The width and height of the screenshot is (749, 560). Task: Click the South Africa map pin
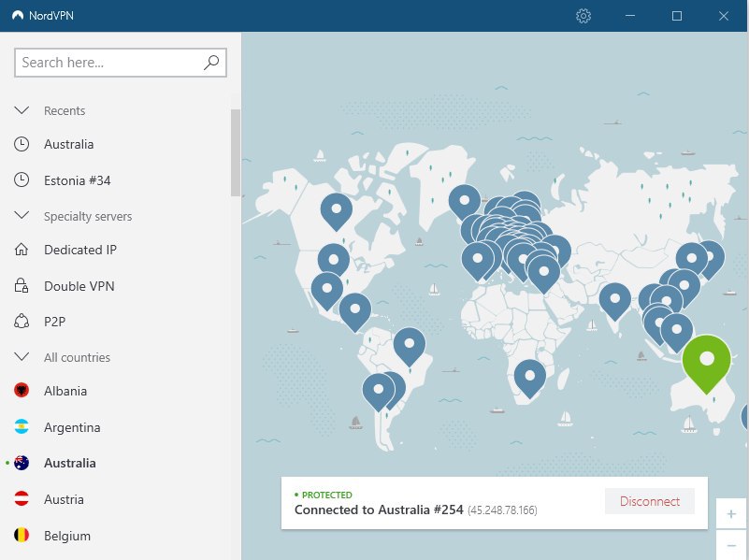click(529, 379)
